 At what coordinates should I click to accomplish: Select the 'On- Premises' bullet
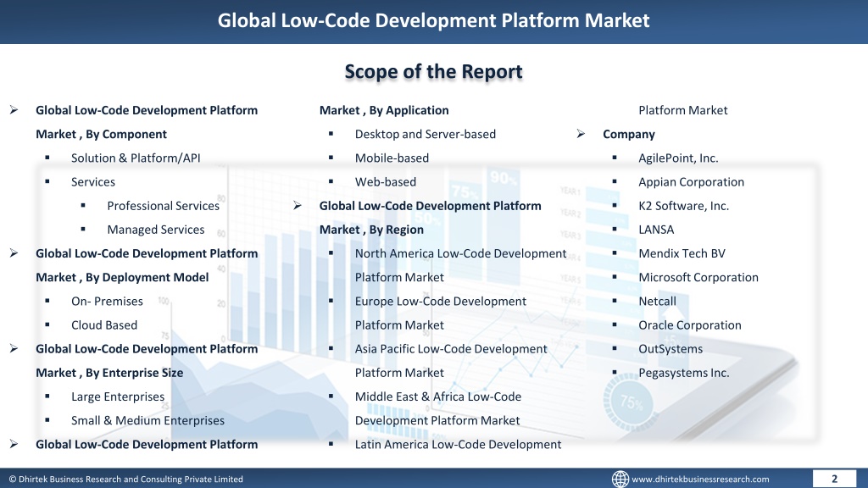(107, 301)
